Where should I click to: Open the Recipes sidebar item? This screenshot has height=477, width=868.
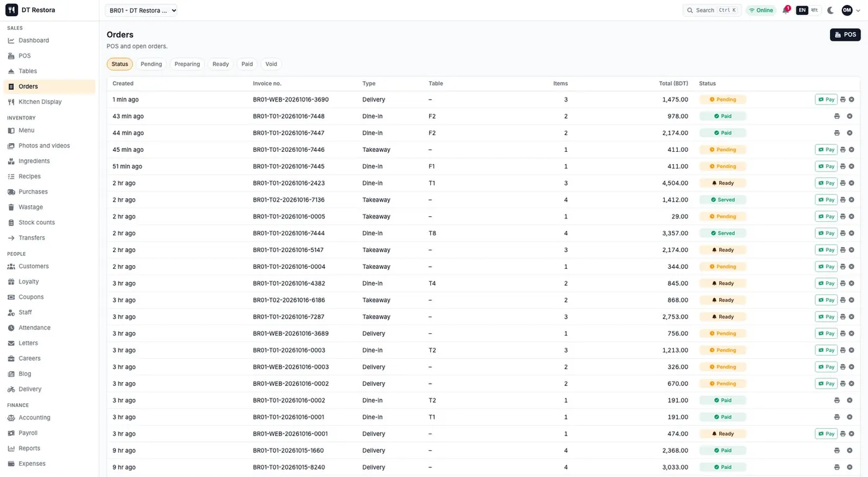pos(50,177)
